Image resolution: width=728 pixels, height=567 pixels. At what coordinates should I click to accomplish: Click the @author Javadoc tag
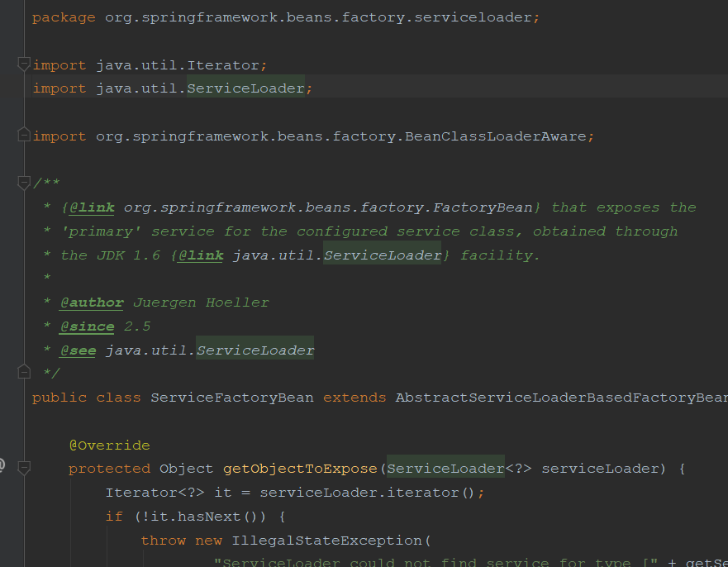[92, 303]
